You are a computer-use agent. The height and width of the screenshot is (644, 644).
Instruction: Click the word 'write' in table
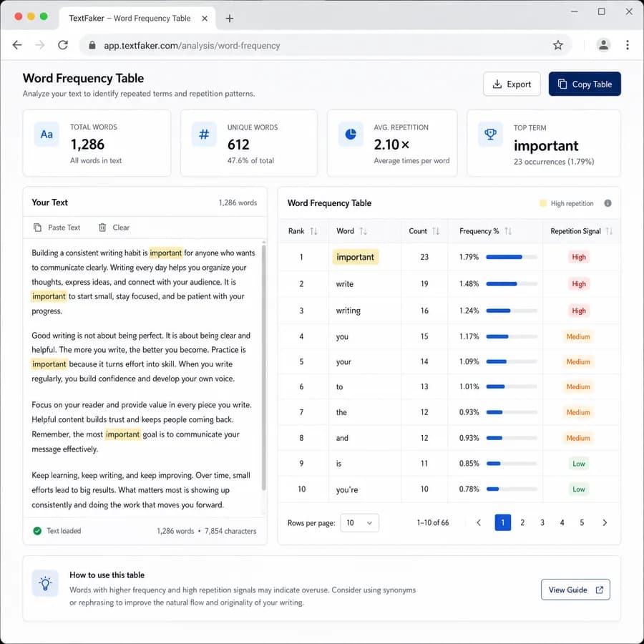(345, 284)
